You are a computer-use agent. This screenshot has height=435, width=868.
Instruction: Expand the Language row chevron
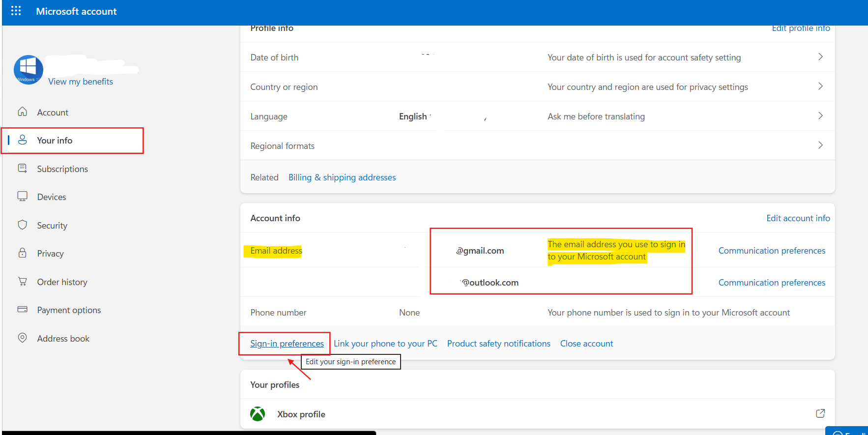pos(820,116)
